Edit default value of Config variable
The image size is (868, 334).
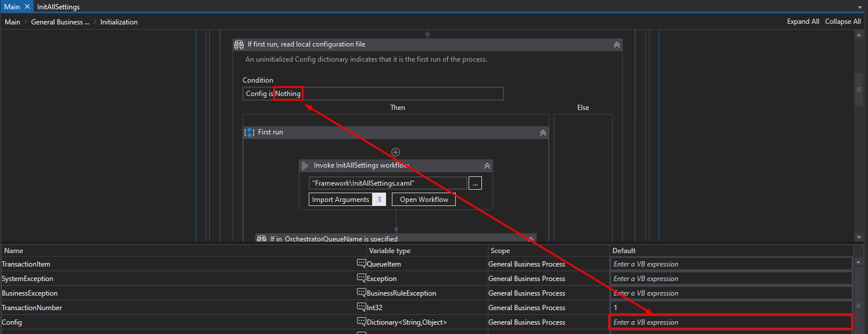click(731, 322)
